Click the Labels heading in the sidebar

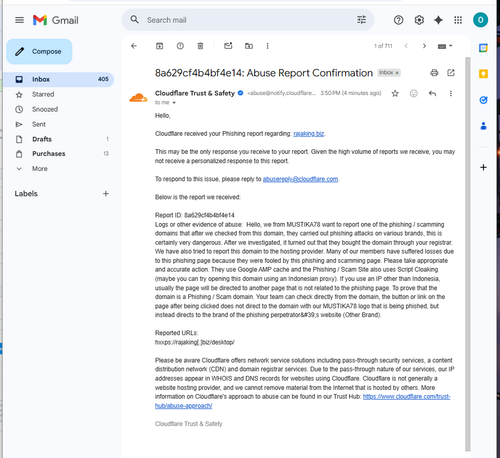point(26,194)
